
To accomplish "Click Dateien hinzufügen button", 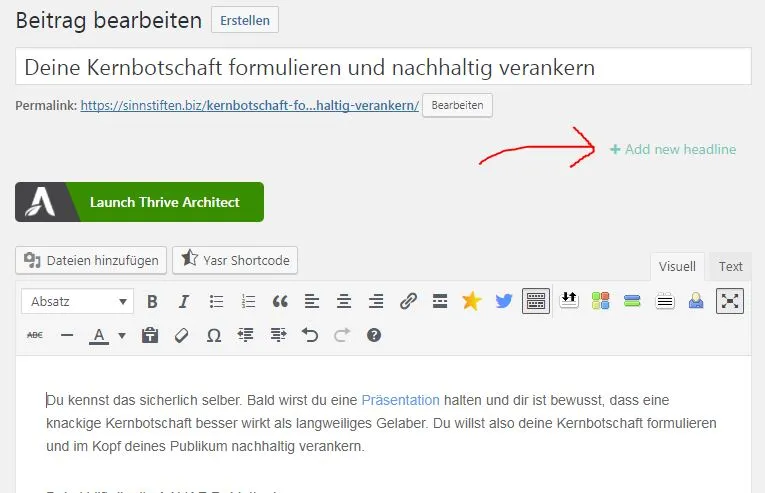I will [91, 260].
